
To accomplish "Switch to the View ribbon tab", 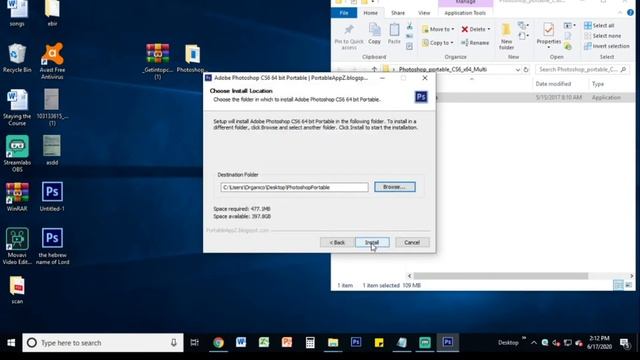I will [424, 13].
